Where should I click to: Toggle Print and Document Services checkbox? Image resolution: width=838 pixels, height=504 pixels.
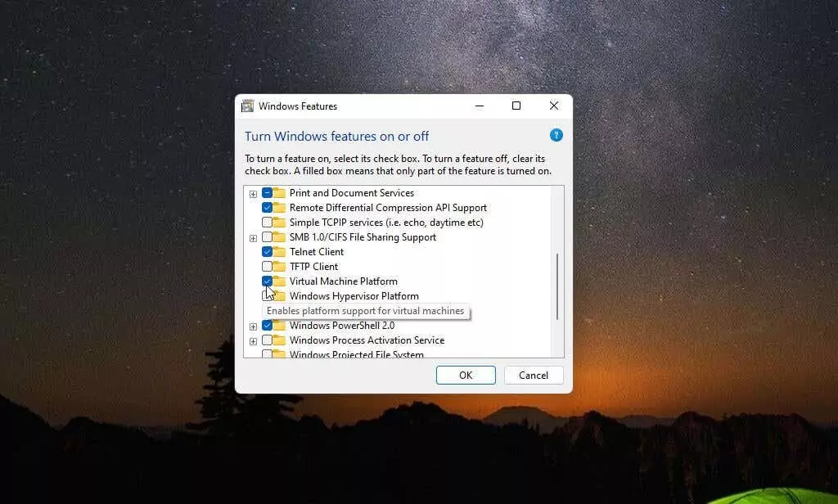[x=268, y=193]
